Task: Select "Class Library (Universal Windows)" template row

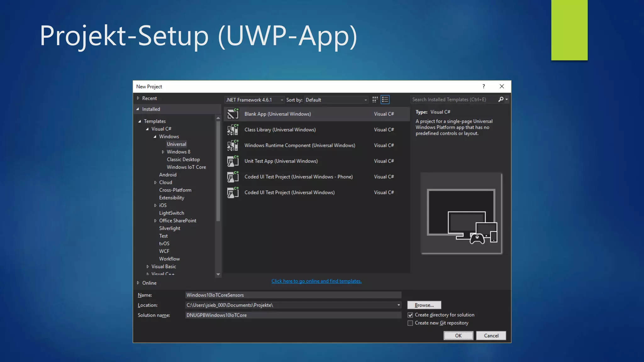Action: pos(317,129)
